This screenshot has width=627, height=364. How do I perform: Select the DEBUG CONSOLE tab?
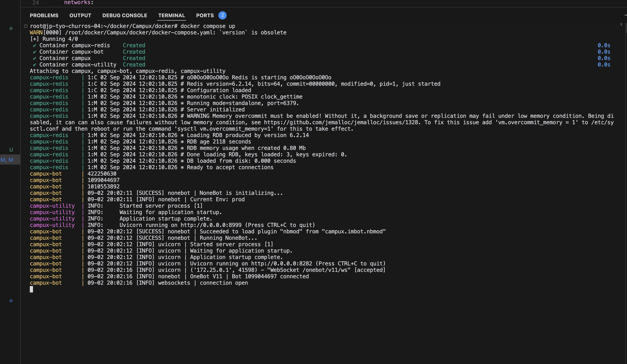click(125, 15)
